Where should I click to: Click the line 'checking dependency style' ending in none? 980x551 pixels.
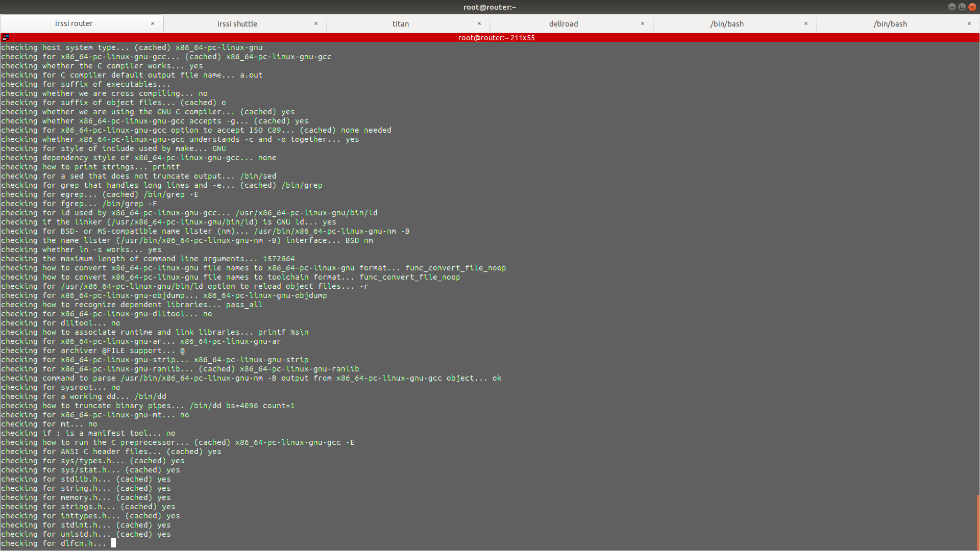[x=139, y=158]
